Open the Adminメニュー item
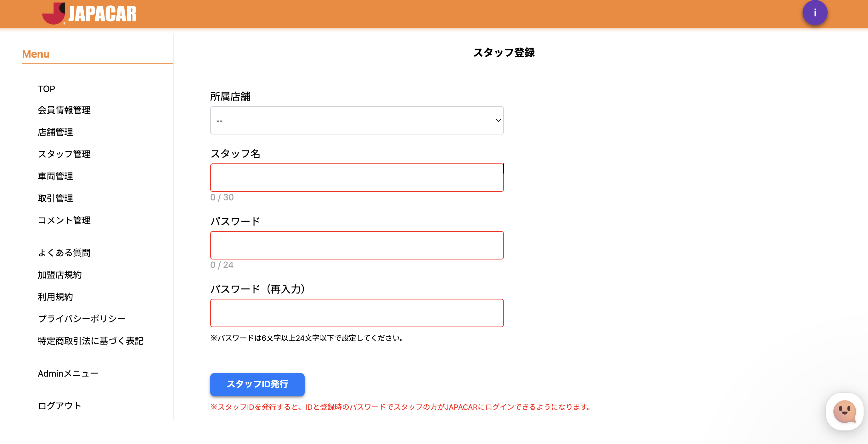Screen dimensions: 868x444 68,373
